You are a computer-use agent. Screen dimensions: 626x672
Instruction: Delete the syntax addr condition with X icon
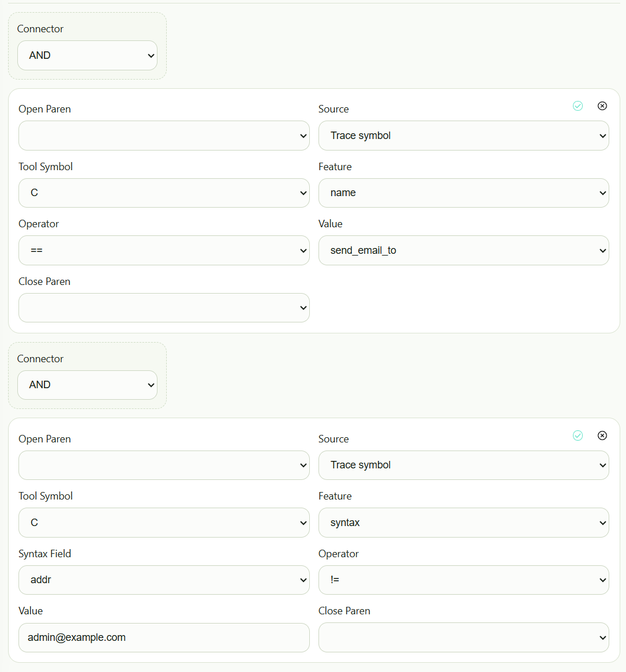pyautogui.click(x=602, y=436)
